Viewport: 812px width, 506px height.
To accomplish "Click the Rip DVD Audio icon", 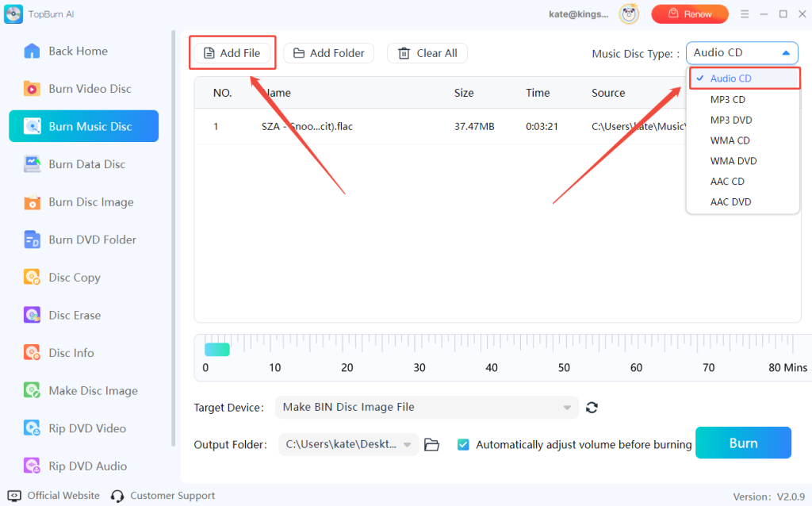I will click(33, 466).
